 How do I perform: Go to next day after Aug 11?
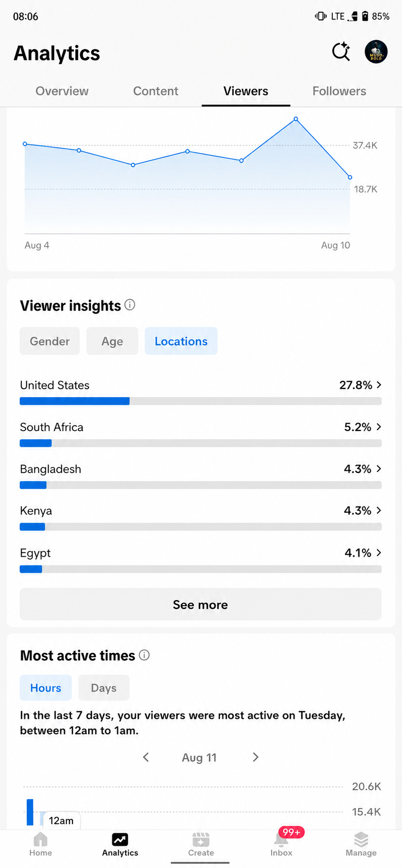click(255, 757)
